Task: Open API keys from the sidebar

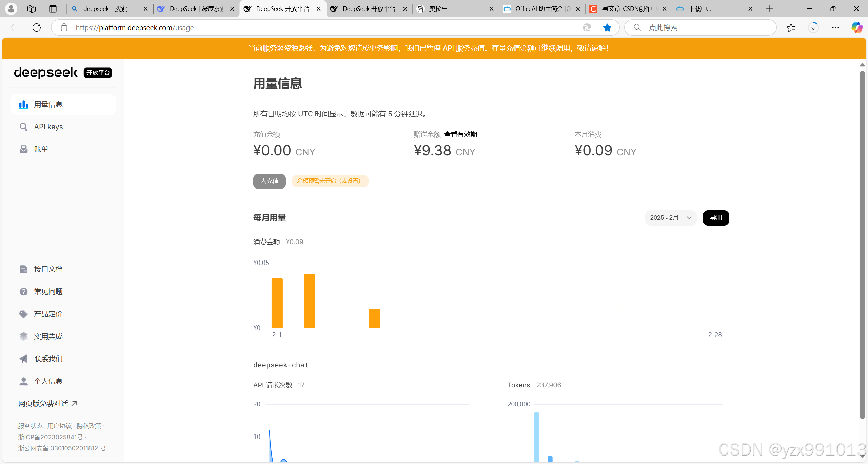Action: [x=48, y=127]
